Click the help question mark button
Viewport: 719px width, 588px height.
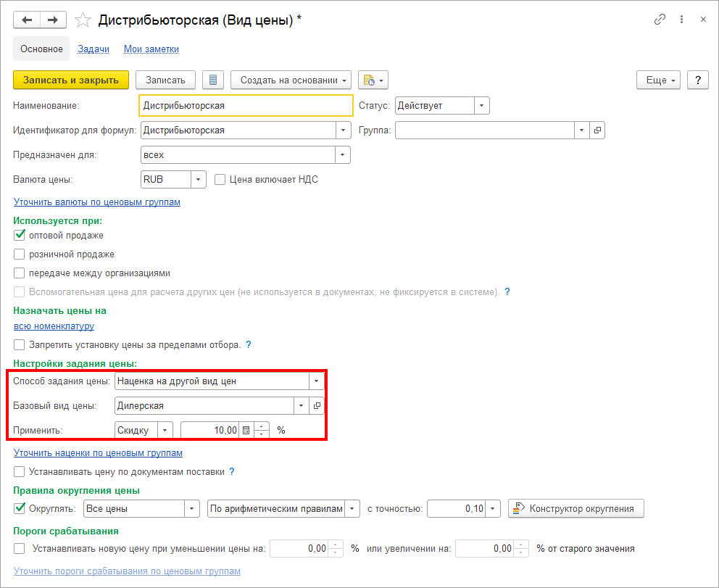[697, 80]
